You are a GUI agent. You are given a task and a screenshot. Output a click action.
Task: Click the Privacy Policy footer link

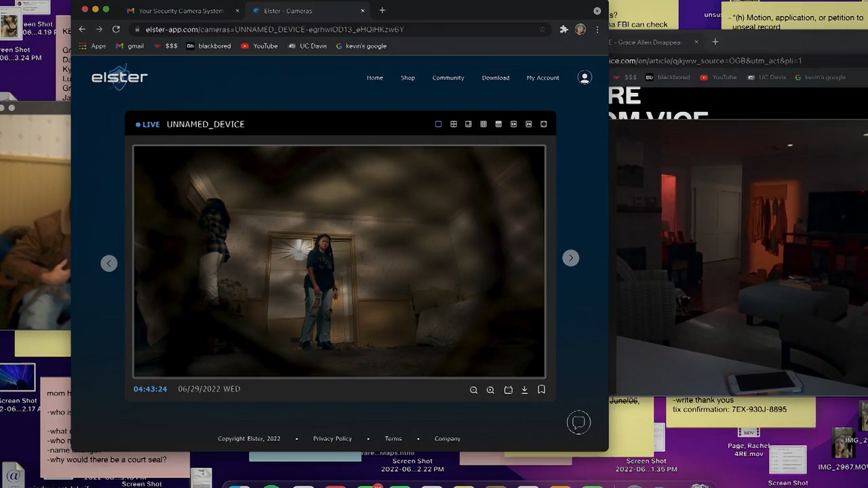(332, 439)
